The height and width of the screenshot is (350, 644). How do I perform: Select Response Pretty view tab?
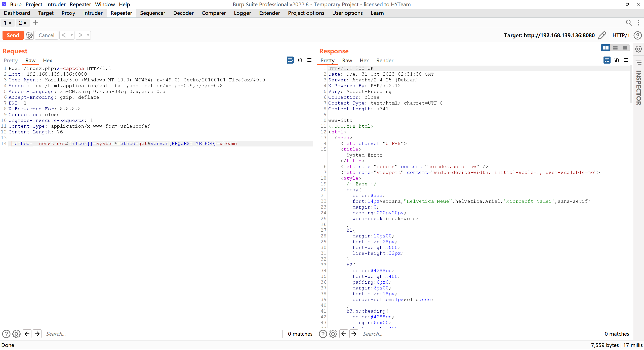tap(328, 61)
